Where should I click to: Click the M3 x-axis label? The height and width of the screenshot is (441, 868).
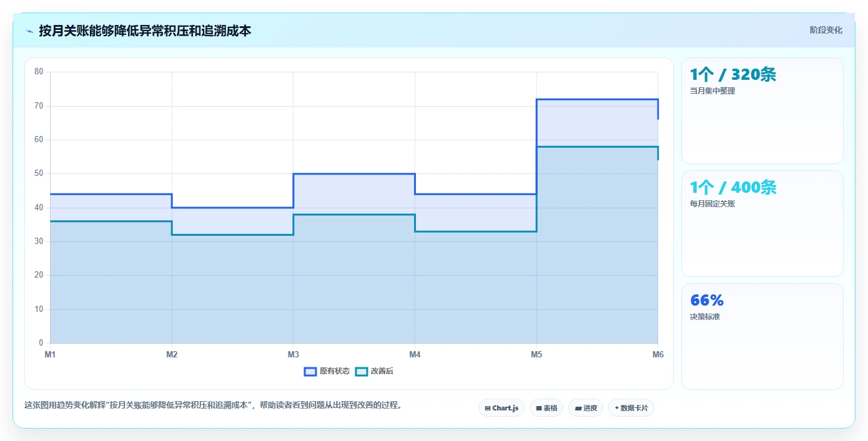293,354
